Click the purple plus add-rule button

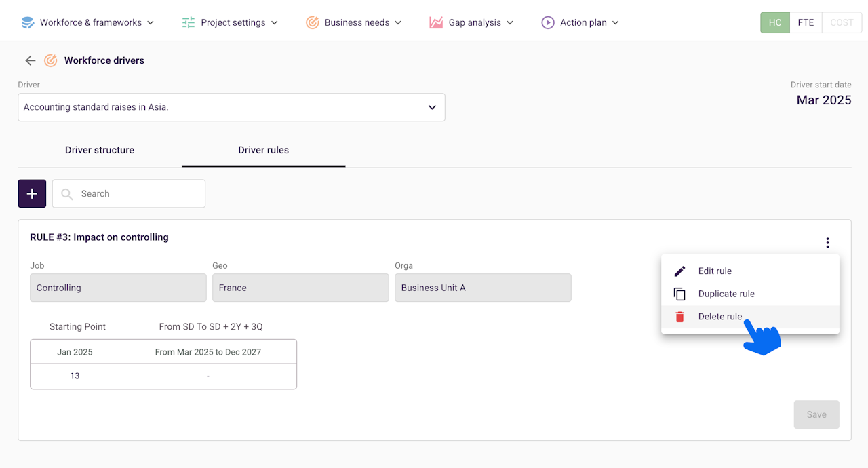pyautogui.click(x=32, y=193)
